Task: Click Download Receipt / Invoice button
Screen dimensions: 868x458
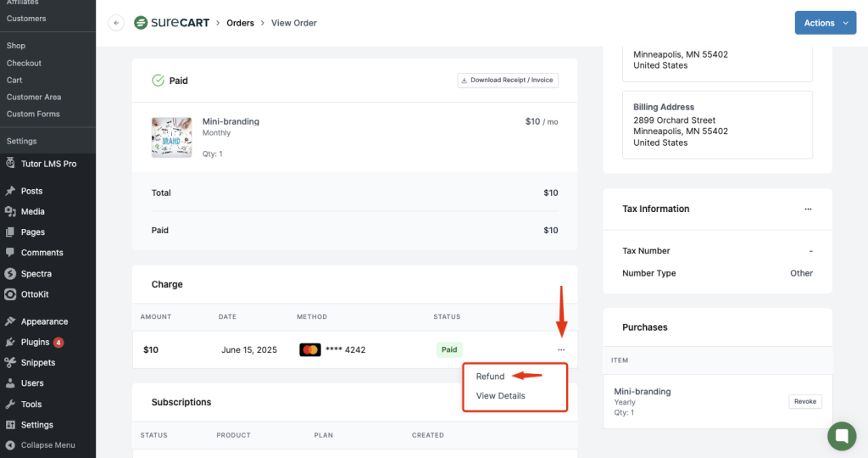Action: click(x=508, y=81)
